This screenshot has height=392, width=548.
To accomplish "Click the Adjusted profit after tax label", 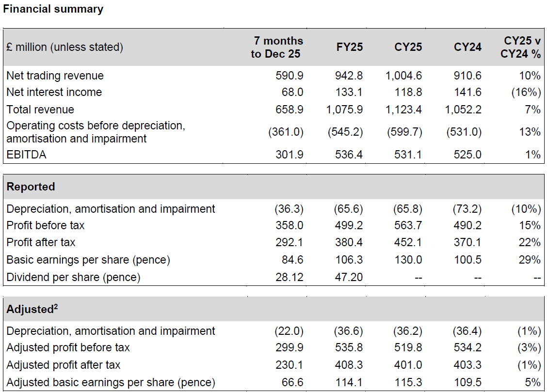I will click(63, 365).
